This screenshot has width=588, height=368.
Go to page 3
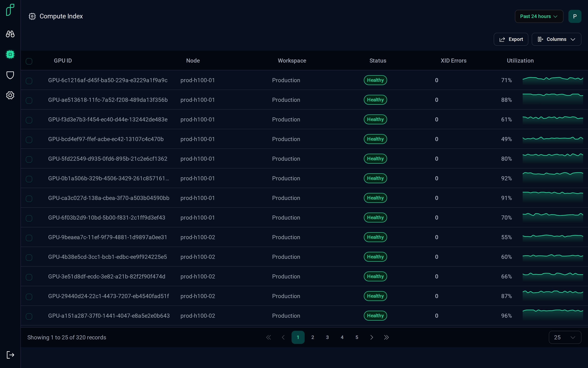327,337
